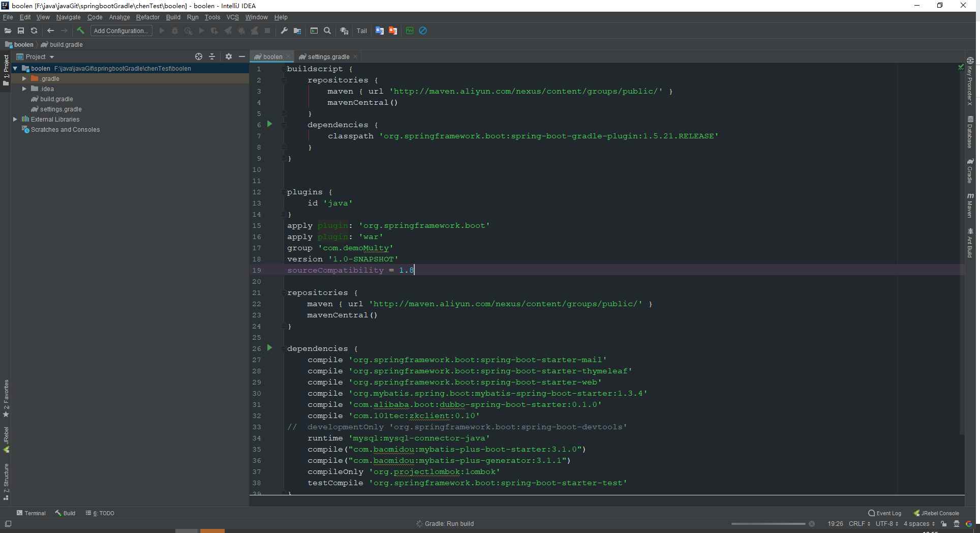The image size is (980, 533).
Task: Navigate back with the left arrow icon
Action: click(x=50, y=31)
